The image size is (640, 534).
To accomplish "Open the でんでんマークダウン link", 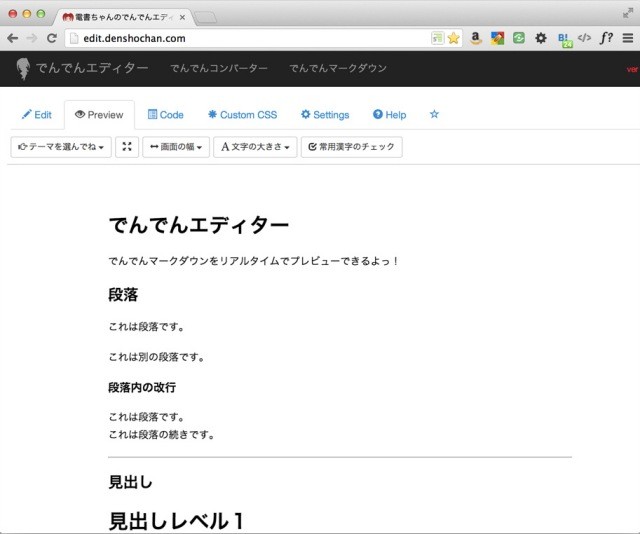I will (338, 68).
